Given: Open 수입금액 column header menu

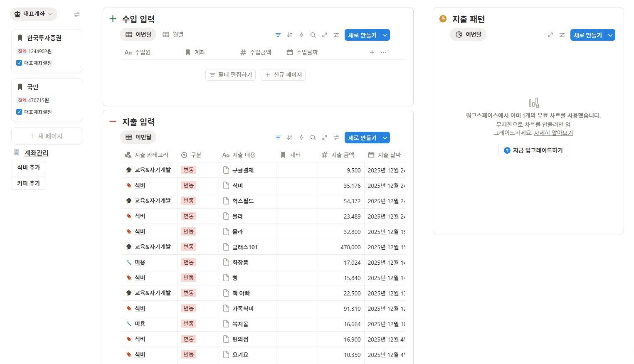Looking at the screenshot, I should click(x=256, y=52).
